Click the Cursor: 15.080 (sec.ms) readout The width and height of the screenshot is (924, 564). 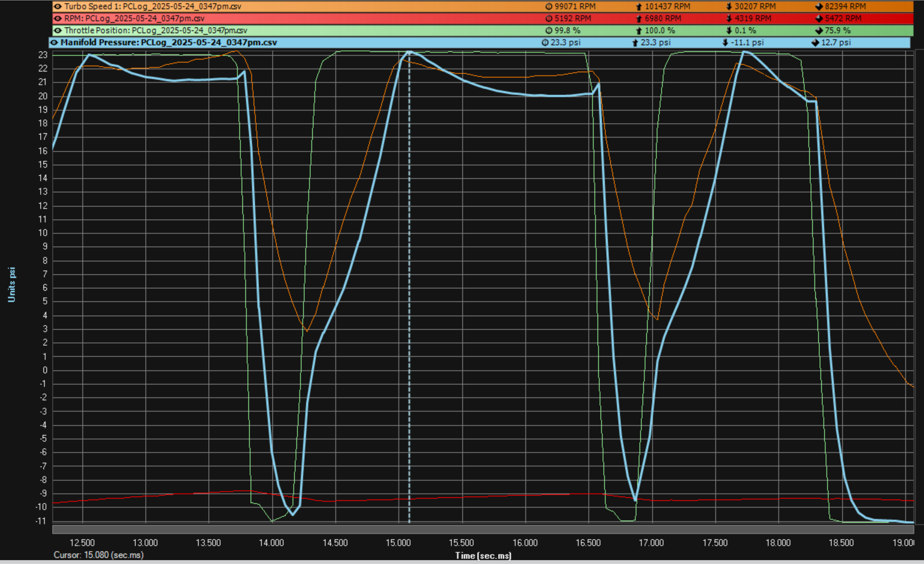[99, 555]
